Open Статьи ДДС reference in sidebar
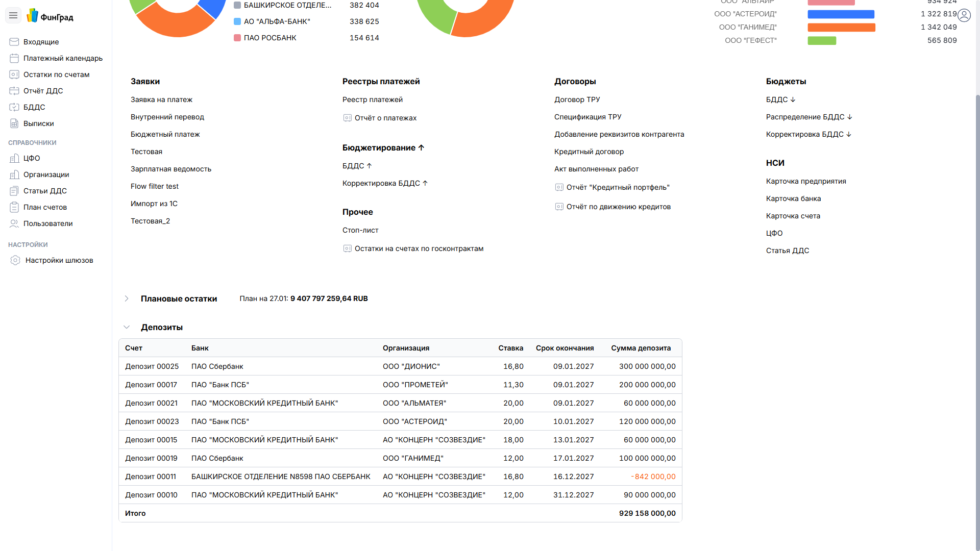 click(x=45, y=191)
